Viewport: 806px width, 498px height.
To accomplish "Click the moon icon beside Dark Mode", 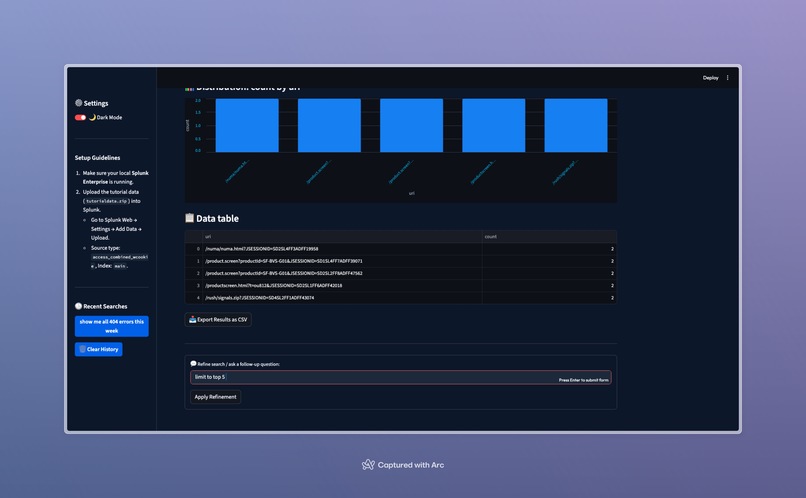I will (x=92, y=117).
